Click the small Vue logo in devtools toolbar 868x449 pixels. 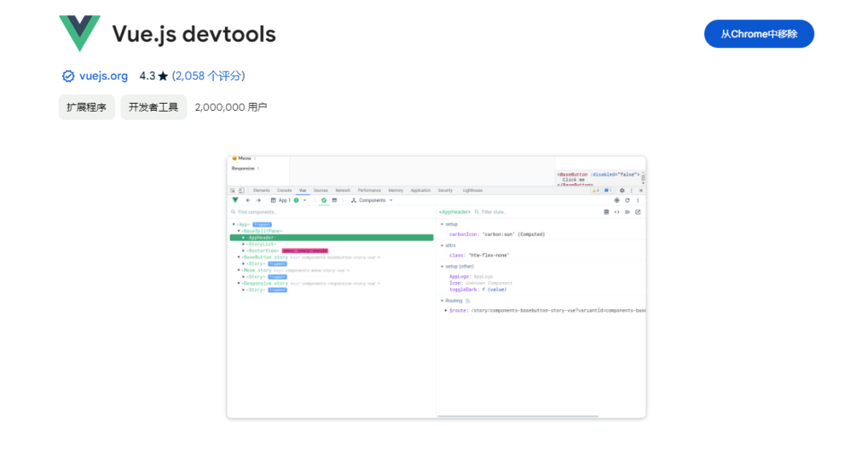click(235, 200)
